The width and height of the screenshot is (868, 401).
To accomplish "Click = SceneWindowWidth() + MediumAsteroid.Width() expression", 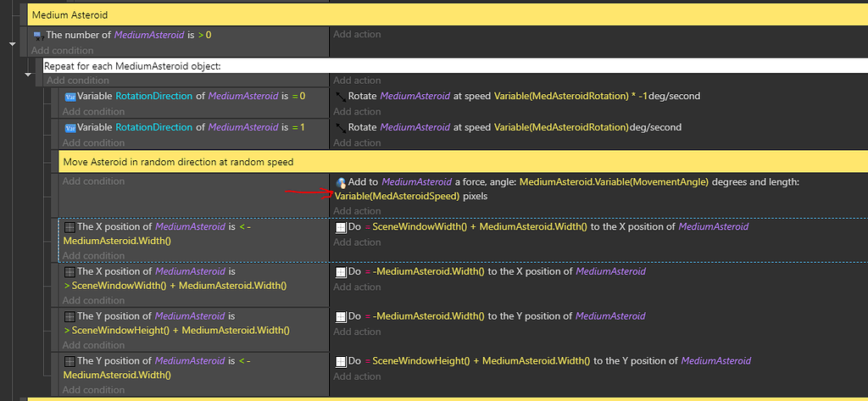I will 476,227.
